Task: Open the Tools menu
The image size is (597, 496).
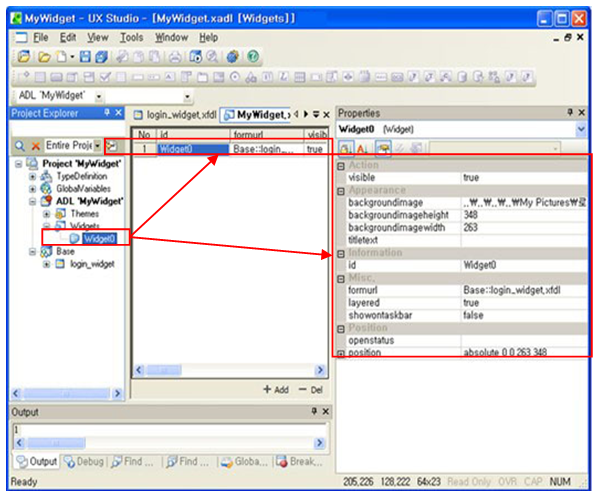Action: click(x=132, y=37)
